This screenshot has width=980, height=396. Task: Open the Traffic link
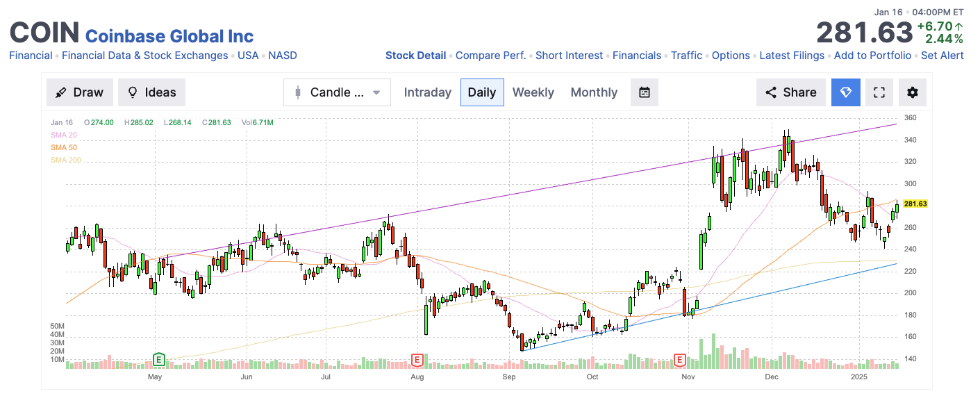click(687, 56)
